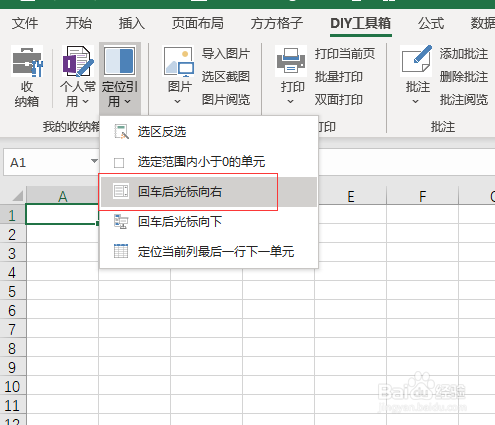Click the 定位引用 split-pane icon
495x425 pixels.
120,61
